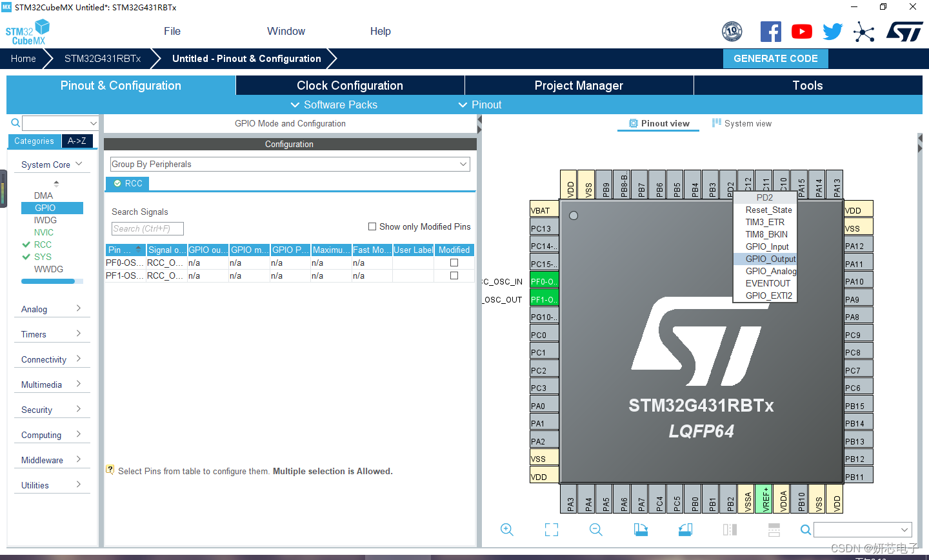Fit chip to best view
The image size is (929, 560).
pyautogui.click(x=552, y=530)
